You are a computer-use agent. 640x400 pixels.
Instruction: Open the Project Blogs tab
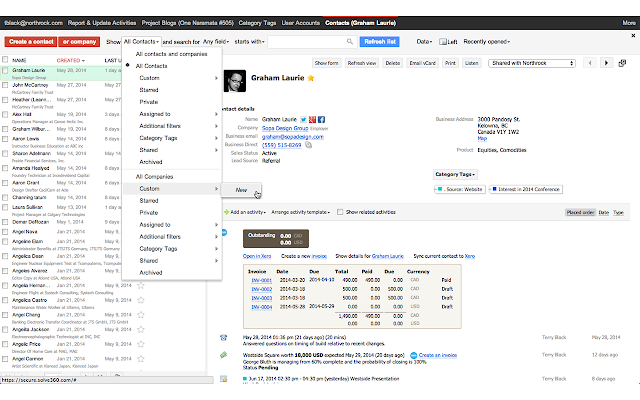(187, 23)
